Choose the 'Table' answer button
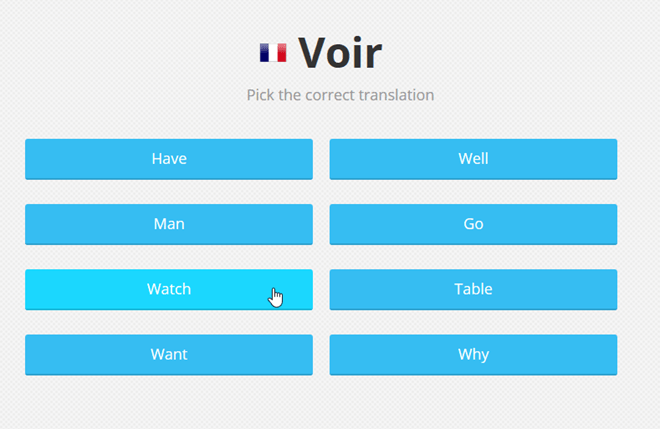Viewport: 660px width, 429px height. (473, 289)
